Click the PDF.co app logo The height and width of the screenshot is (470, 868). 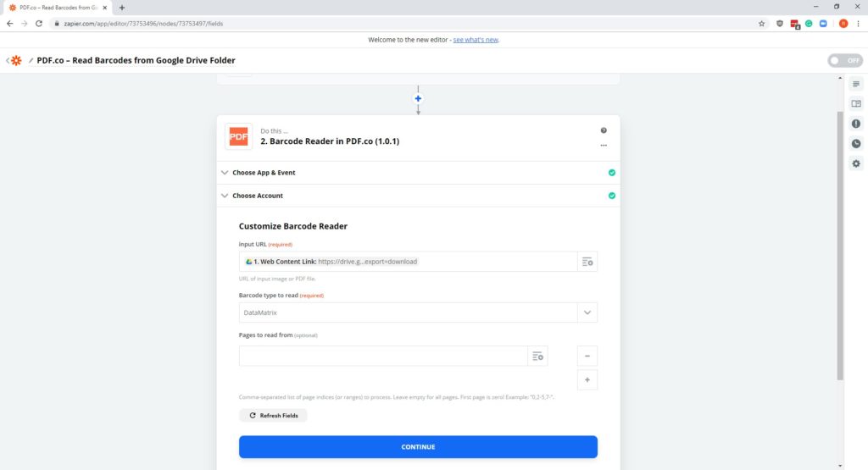click(238, 136)
